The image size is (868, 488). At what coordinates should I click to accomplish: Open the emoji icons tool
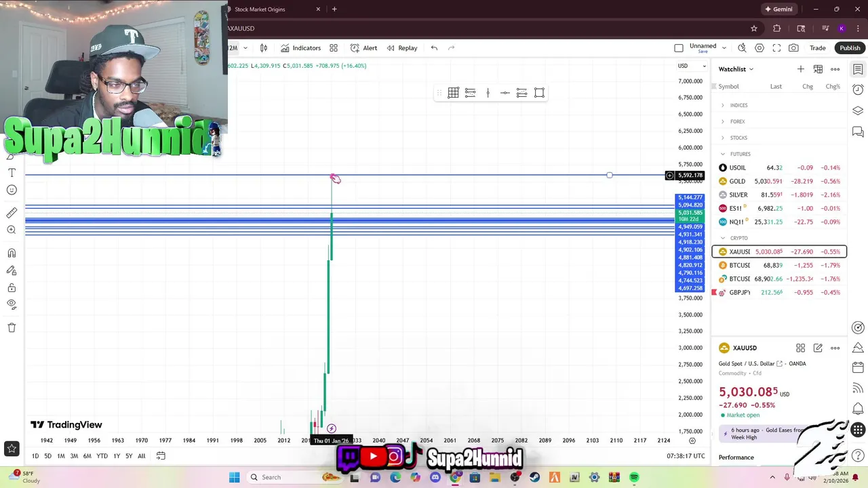tap(12, 190)
